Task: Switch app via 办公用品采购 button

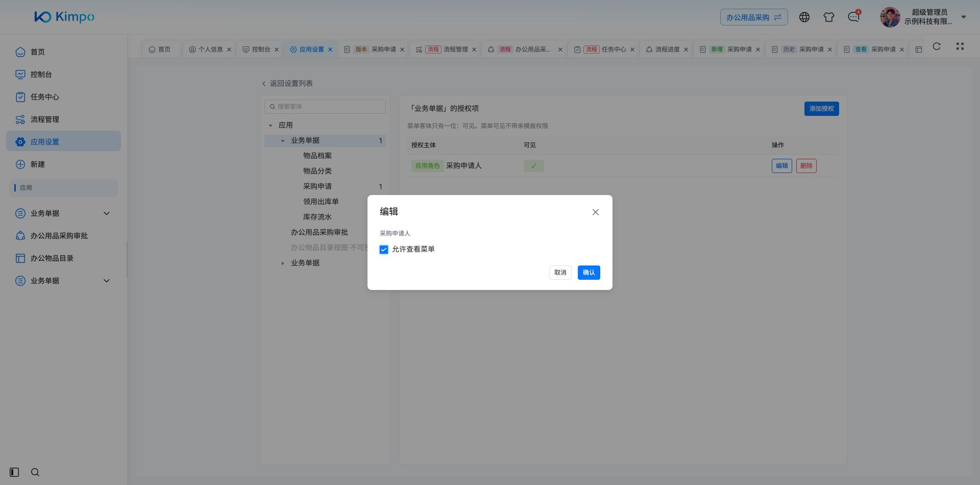Action: click(754, 17)
